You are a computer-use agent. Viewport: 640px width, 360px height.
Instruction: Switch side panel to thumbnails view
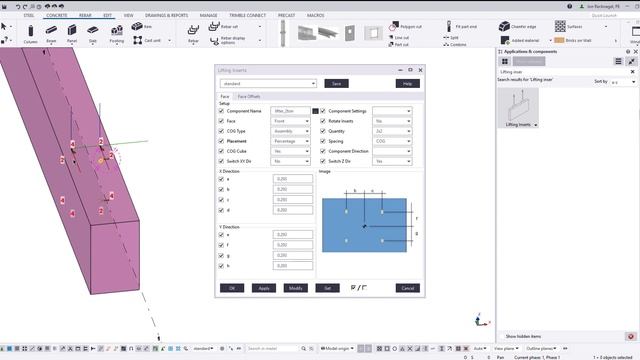click(x=505, y=61)
